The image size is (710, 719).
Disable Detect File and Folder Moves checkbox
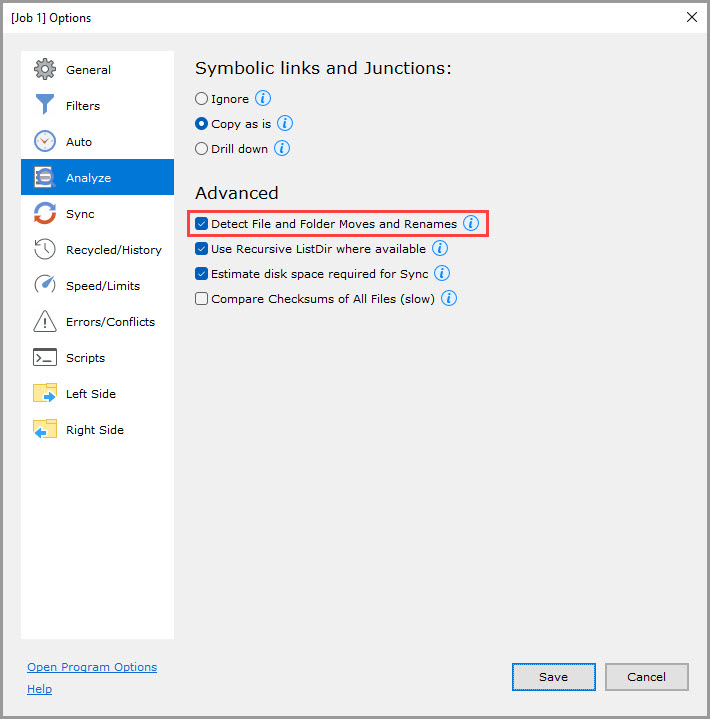pyautogui.click(x=202, y=224)
